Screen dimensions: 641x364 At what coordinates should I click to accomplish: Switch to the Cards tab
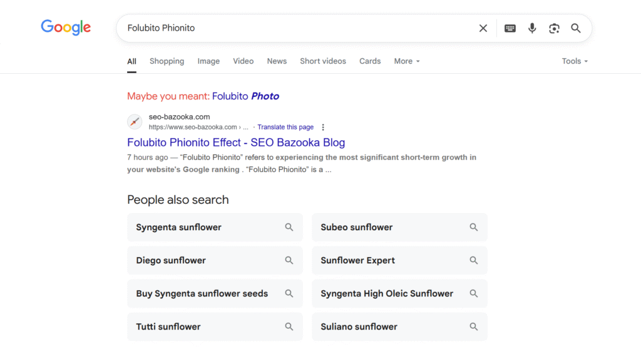[x=370, y=61]
